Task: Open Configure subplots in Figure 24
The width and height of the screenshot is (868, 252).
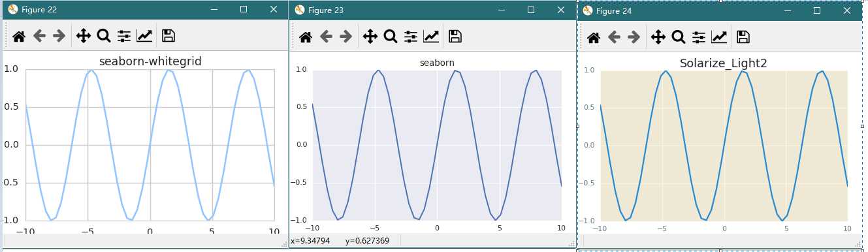Action: (x=698, y=37)
